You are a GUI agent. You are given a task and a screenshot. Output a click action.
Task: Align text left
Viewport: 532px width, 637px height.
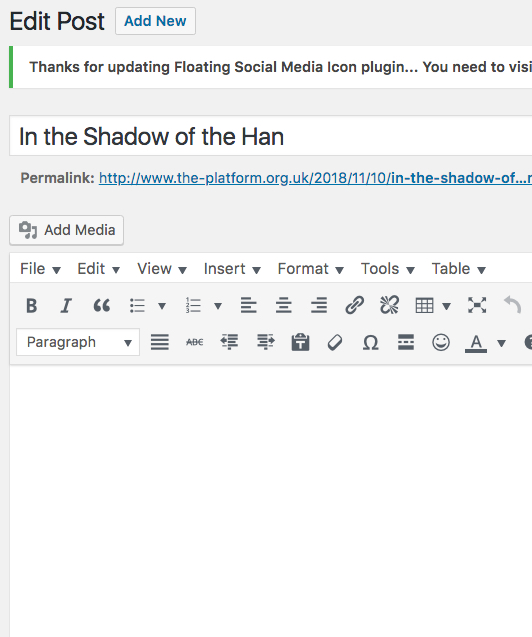pos(249,306)
